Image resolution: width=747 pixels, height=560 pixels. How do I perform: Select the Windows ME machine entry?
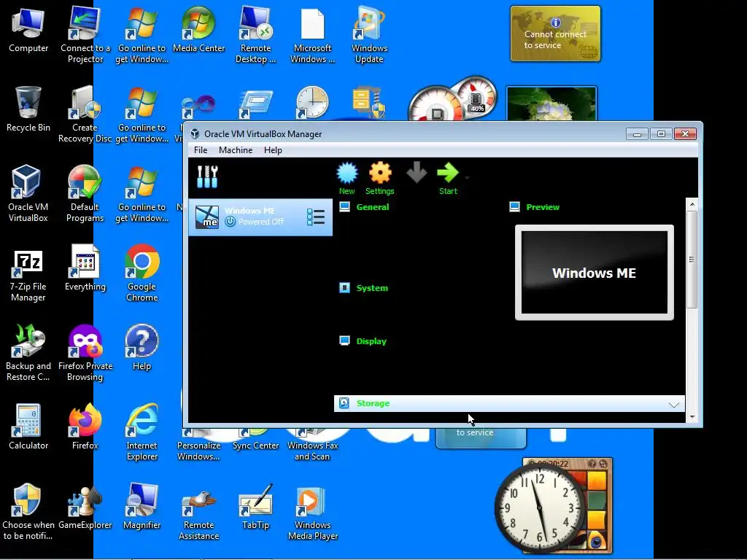[260, 217]
